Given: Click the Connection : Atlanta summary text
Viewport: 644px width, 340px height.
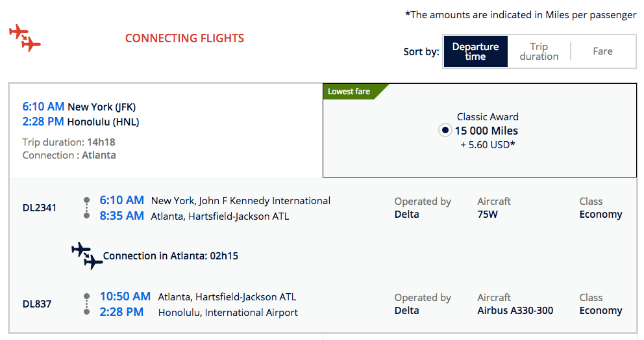Looking at the screenshot, I should (69, 155).
